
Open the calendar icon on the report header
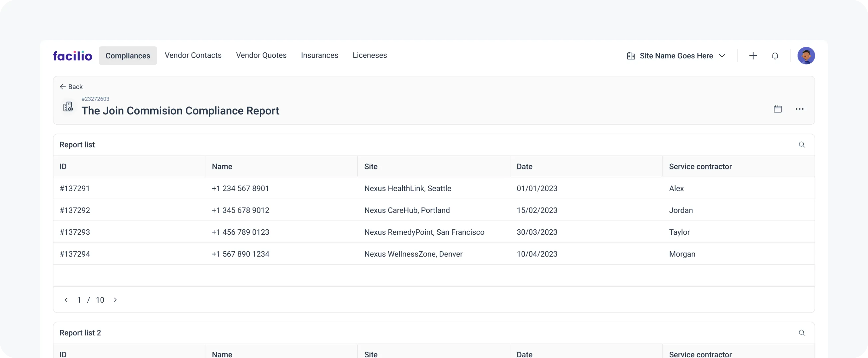pyautogui.click(x=778, y=109)
